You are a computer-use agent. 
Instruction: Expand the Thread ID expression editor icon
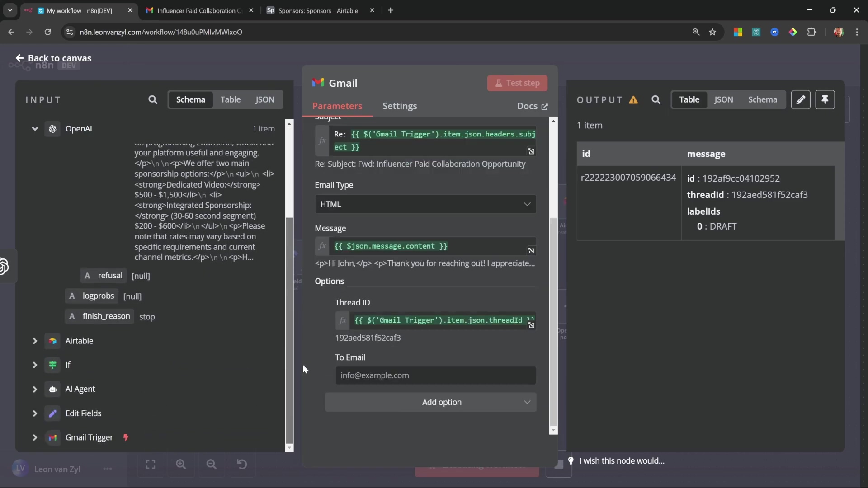click(x=532, y=325)
